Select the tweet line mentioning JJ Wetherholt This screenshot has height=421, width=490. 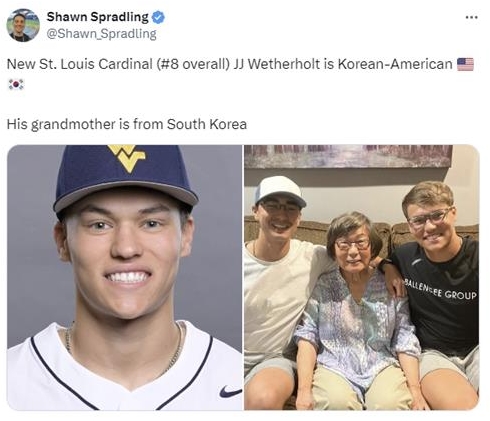[240, 74]
